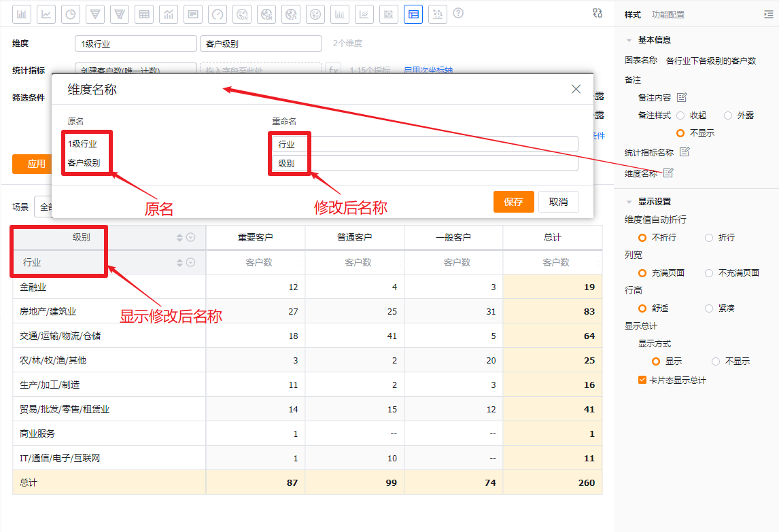This screenshot has width=779, height=532.
Task: Open dropdown arrow in 级别 header
Action: pos(191,237)
